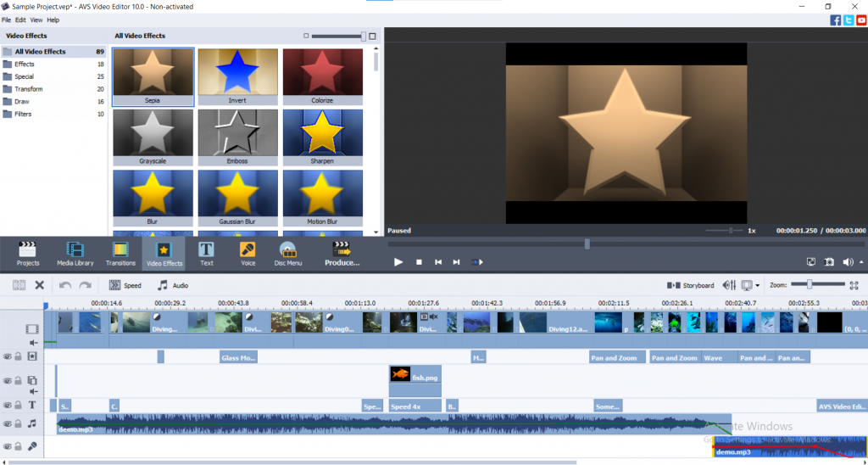Screen dimensions: 868x465
Task: Click the zoom-to-fit timeline icon
Action: click(x=854, y=285)
